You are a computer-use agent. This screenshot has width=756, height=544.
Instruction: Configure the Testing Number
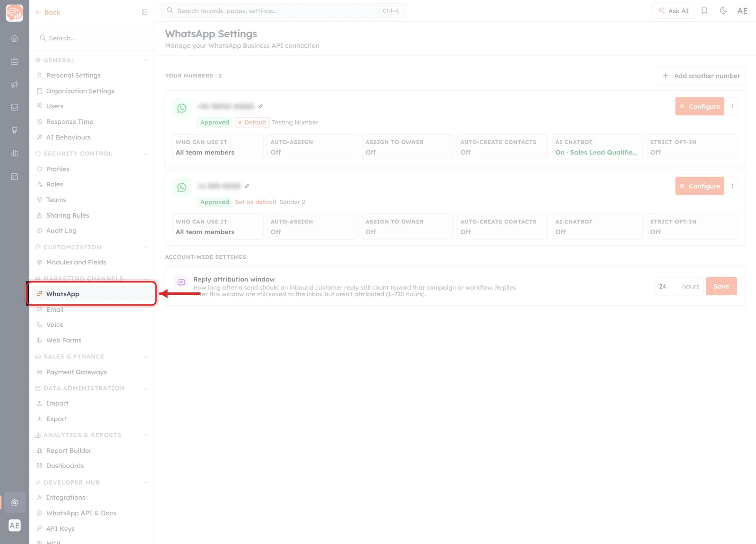[x=700, y=107]
